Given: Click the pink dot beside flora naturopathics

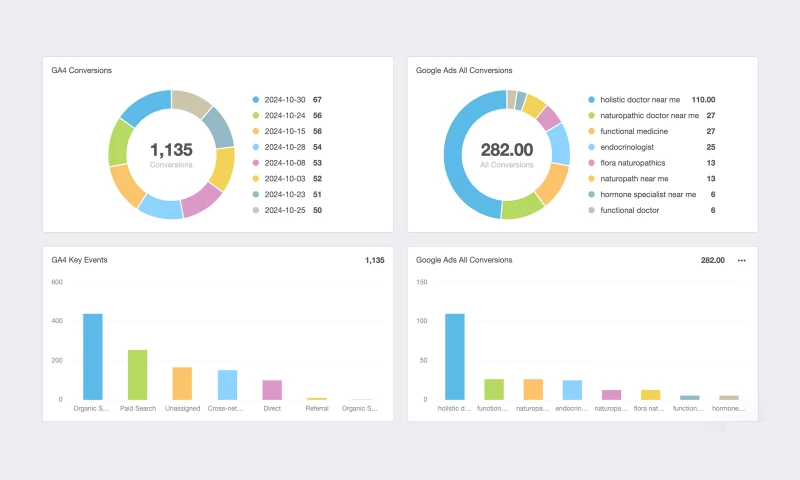Looking at the screenshot, I should 591,163.
